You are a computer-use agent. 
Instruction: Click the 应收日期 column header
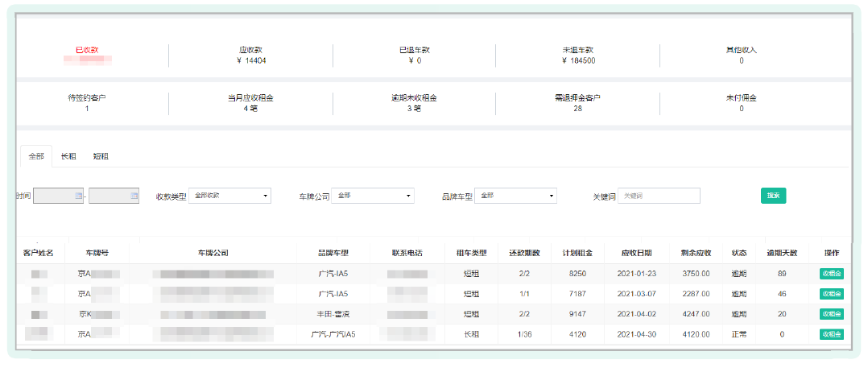coord(641,253)
